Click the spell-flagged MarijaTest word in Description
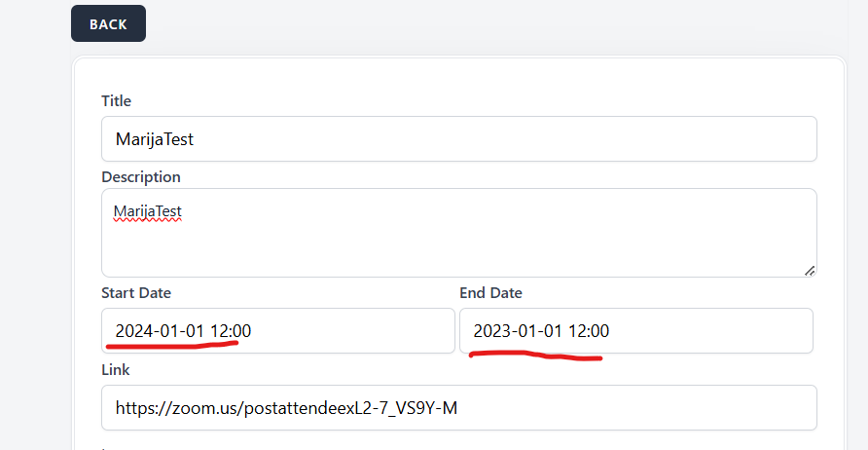Viewport: 868px width, 450px height. [x=148, y=211]
